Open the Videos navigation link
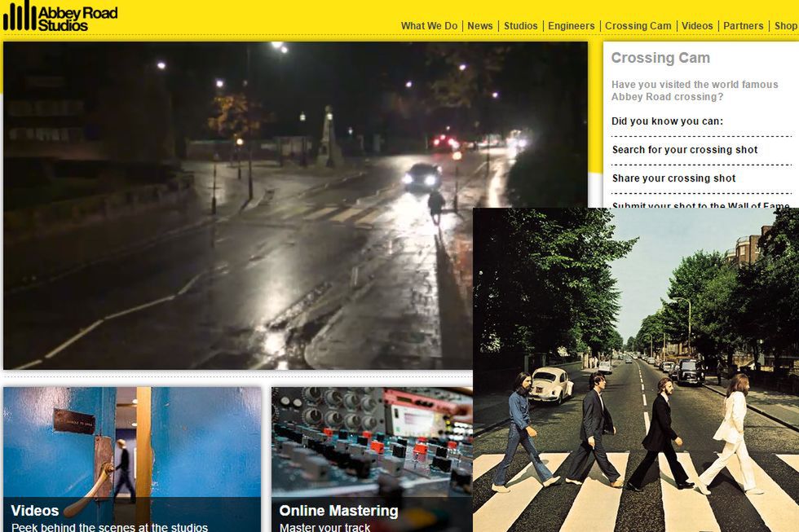This screenshot has height=532, width=799. point(697,26)
